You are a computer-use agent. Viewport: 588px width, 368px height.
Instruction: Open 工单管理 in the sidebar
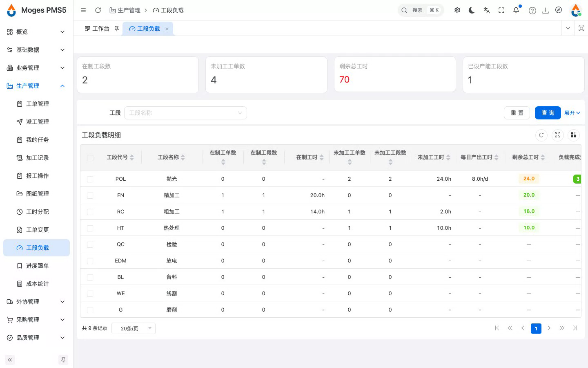point(36,104)
